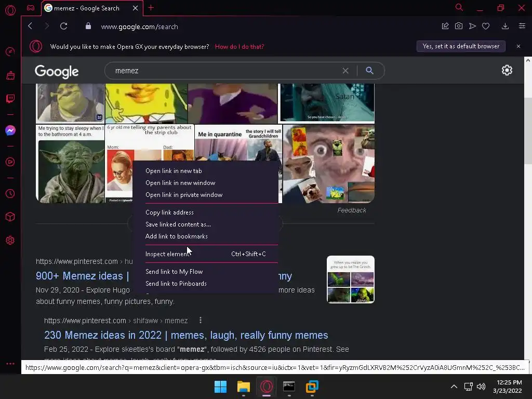
Task: Open the Shrek meme thumbnail
Action: coord(70,103)
